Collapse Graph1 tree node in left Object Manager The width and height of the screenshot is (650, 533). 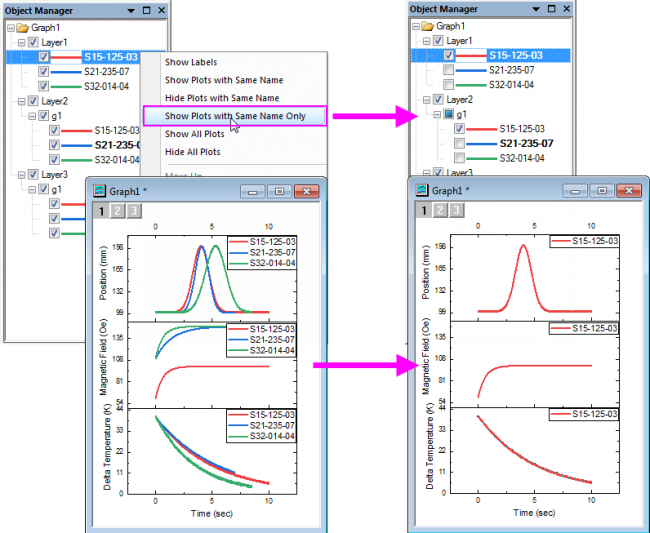pos(11,28)
